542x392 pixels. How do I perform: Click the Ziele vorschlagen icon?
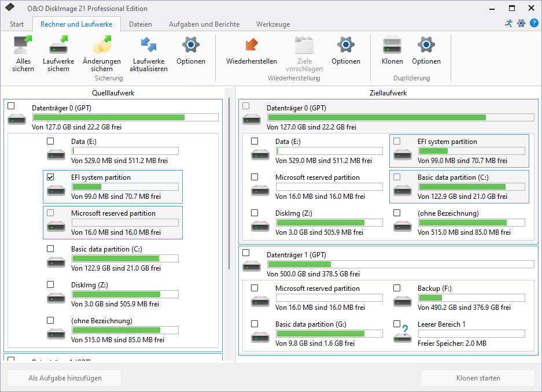(304, 45)
